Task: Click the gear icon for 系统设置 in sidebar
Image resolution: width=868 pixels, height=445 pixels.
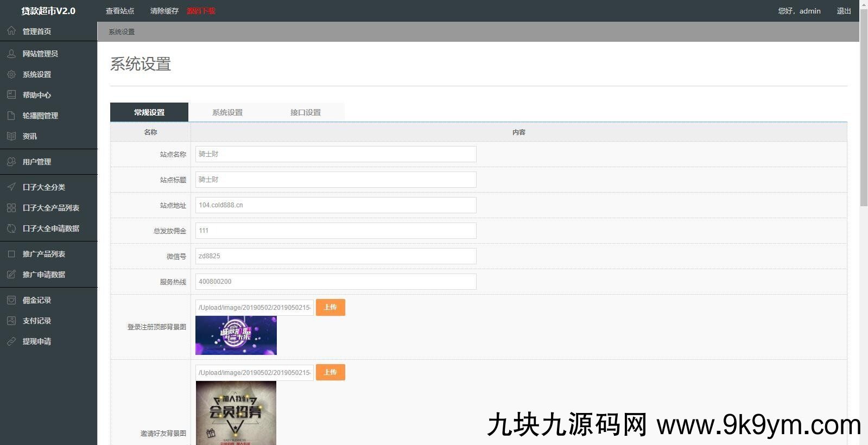Action: (x=11, y=74)
